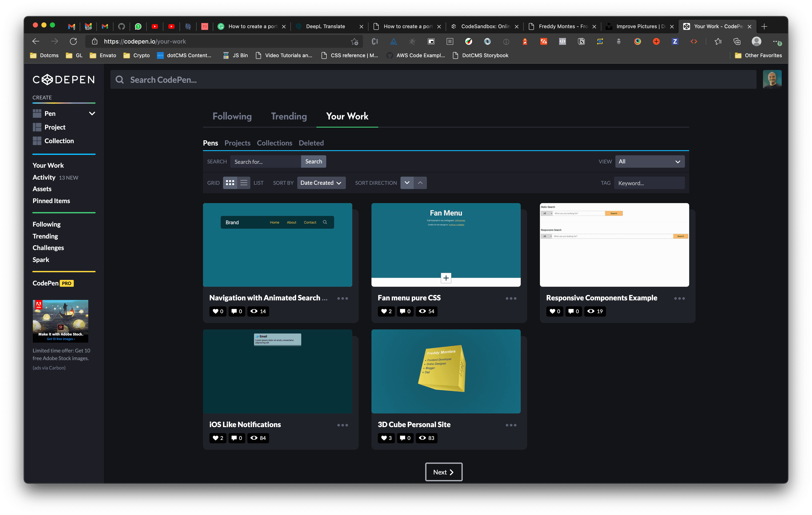Switch to the Trending tab

tap(289, 116)
